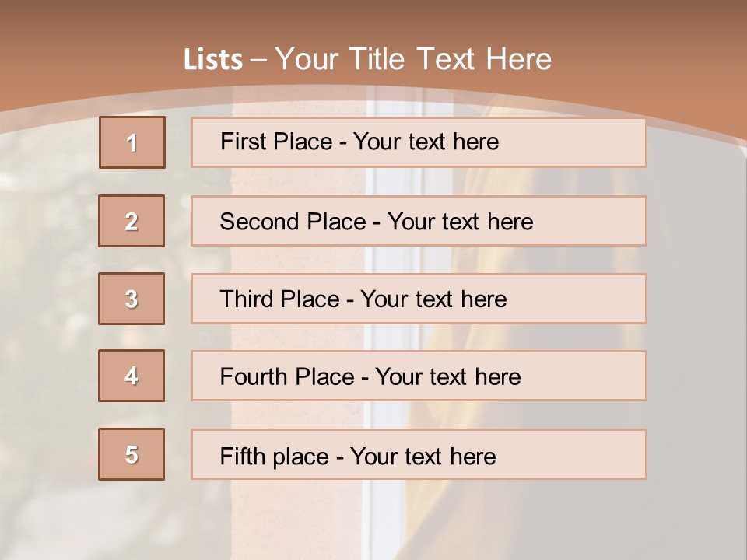747x560 pixels.
Task: Click "Your Title Text Here" in the heading
Action: pyautogui.click(x=413, y=60)
